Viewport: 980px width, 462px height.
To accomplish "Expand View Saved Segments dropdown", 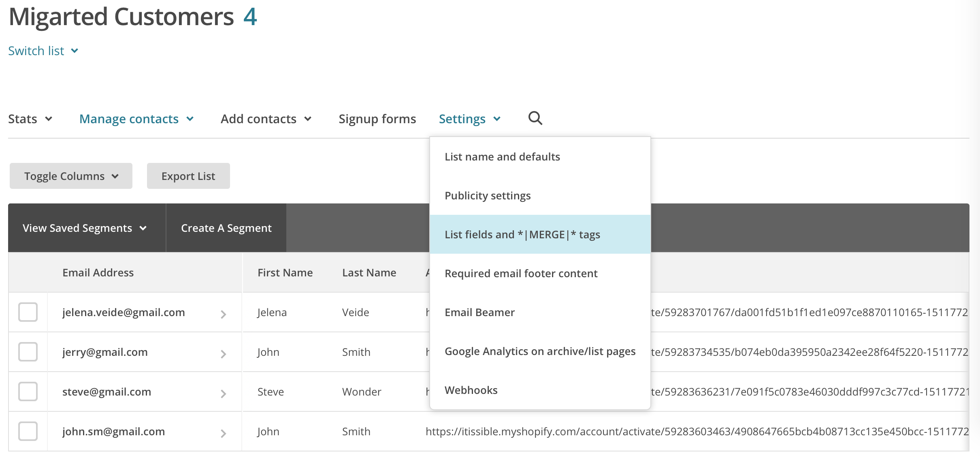I will [85, 228].
